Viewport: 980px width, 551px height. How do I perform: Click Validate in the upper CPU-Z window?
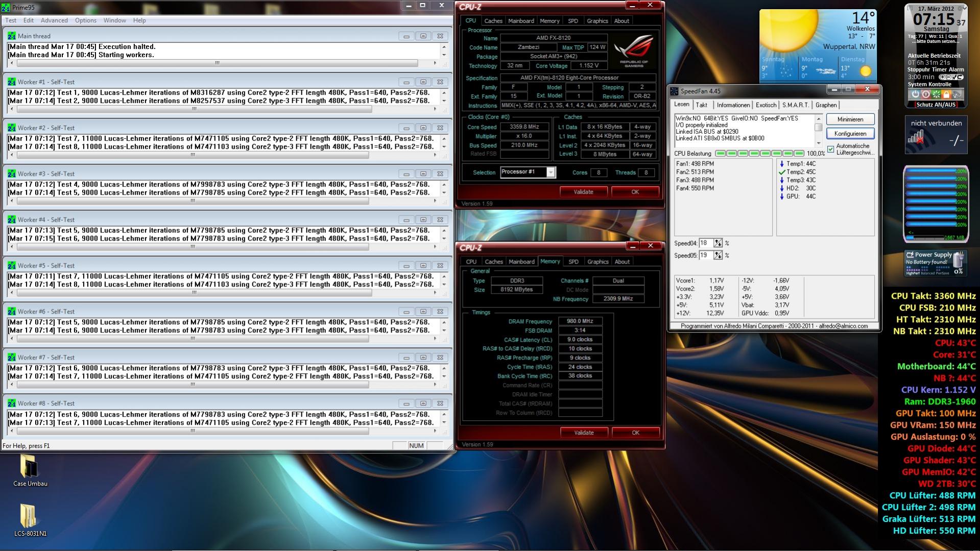[583, 192]
